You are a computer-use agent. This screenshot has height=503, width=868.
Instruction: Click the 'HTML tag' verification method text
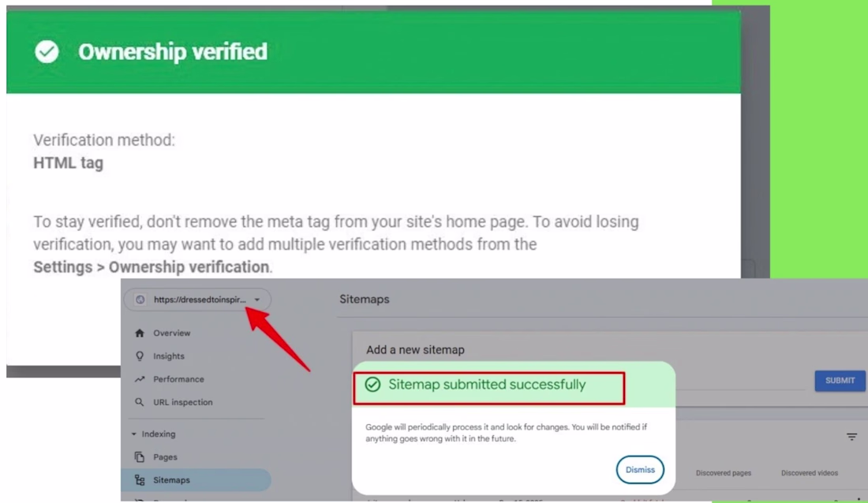coord(68,163)
